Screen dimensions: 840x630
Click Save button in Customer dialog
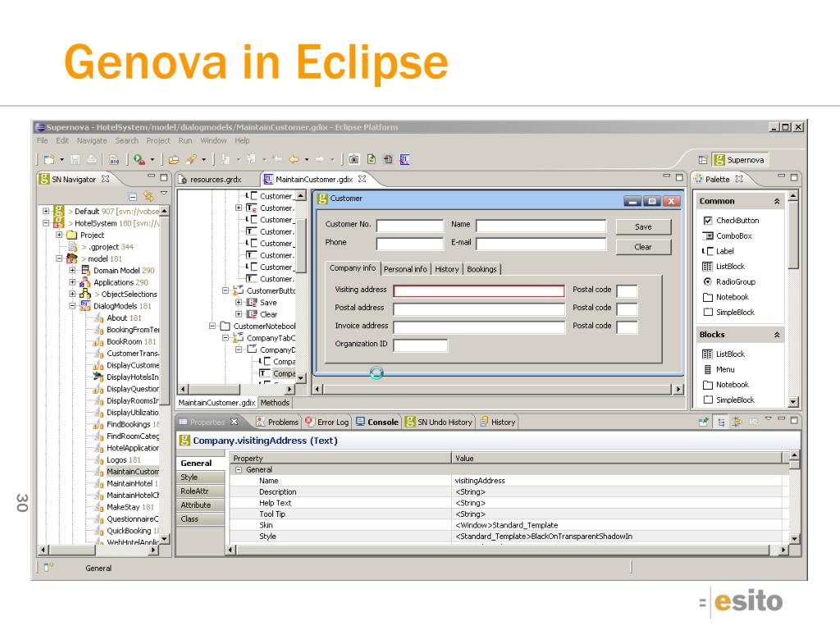click(x=643, y=227)
